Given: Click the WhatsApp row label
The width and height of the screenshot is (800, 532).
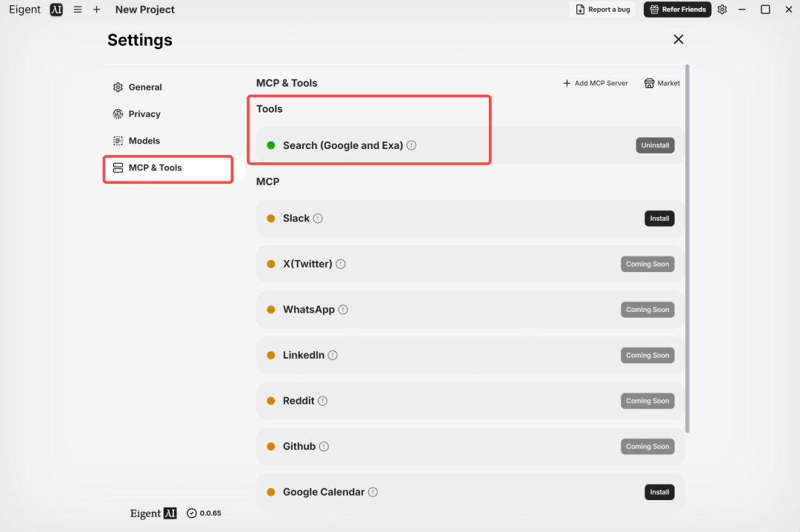Looking at the screenshot, I should click(x=309, y=310).
